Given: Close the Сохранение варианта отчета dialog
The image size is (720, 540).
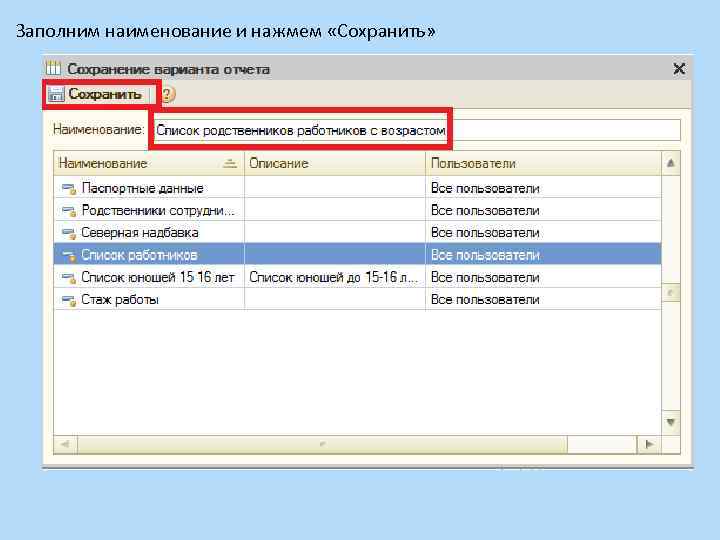Looking at the screenshot, I should click(x=679, y=69).
